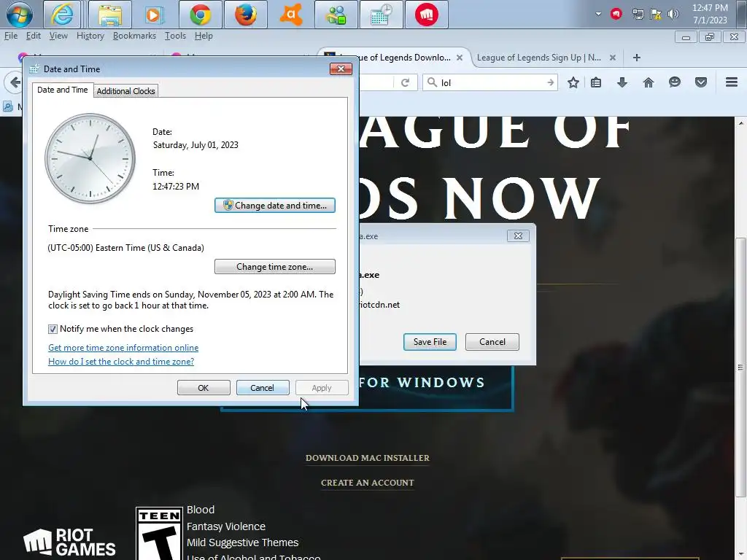Click Cancel in download dialog
Viewport: 747px width, 560px height.
[x=492, y=342]
